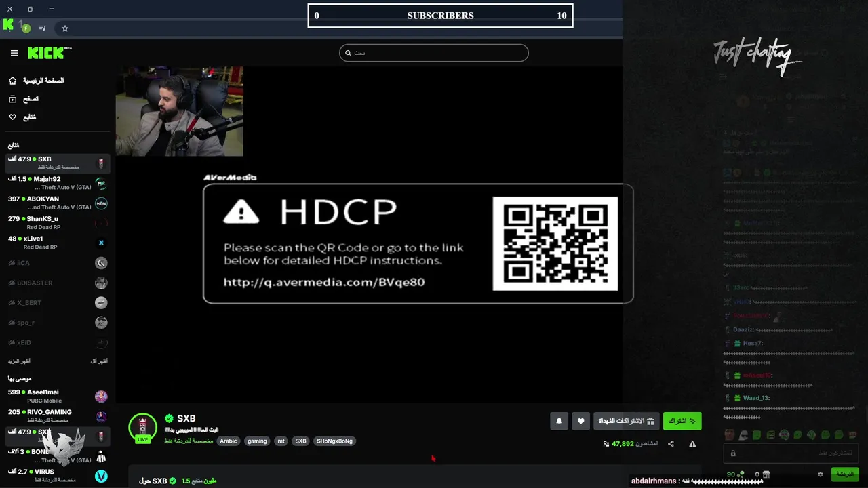This screenshot has width=868, height=488.
Task: Click the Arabic tag
Action: pyautogui.click(x=229, y=441)
